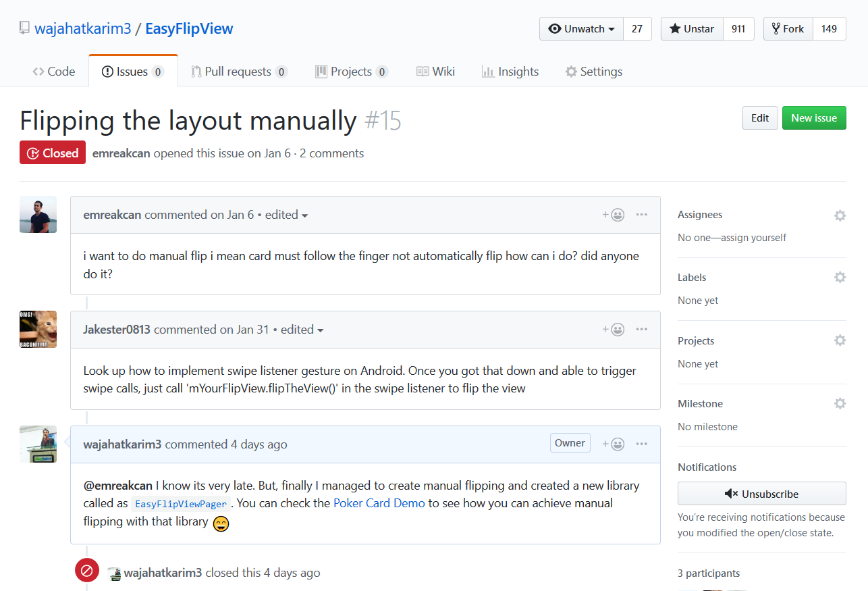Viewport: 868px width, 591px height.
Task: Open more options on wajahatkarim3's comment
Action: [642, 444]
